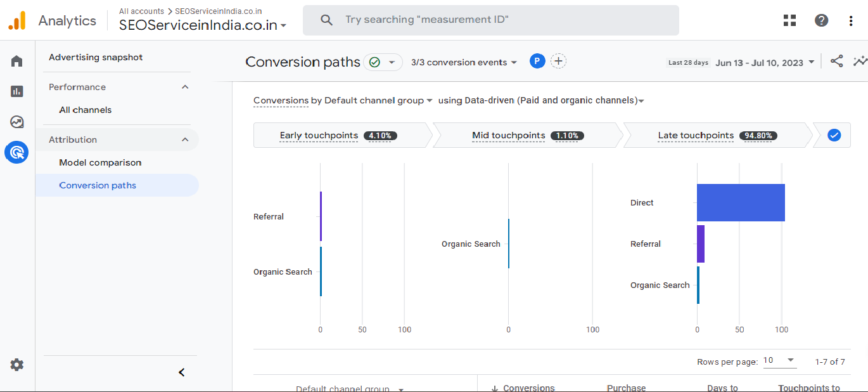
Task: Select All channels menu item
Action: tap(85, 110)
